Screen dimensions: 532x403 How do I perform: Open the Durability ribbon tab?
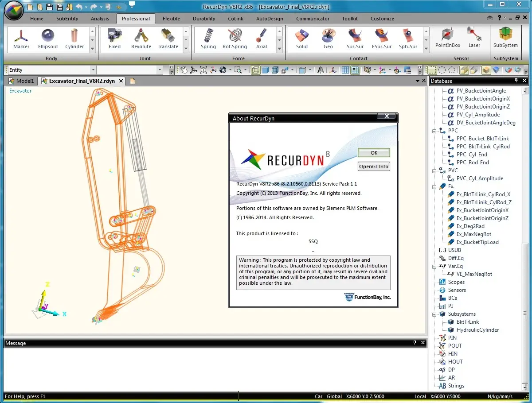coord(204,19)
